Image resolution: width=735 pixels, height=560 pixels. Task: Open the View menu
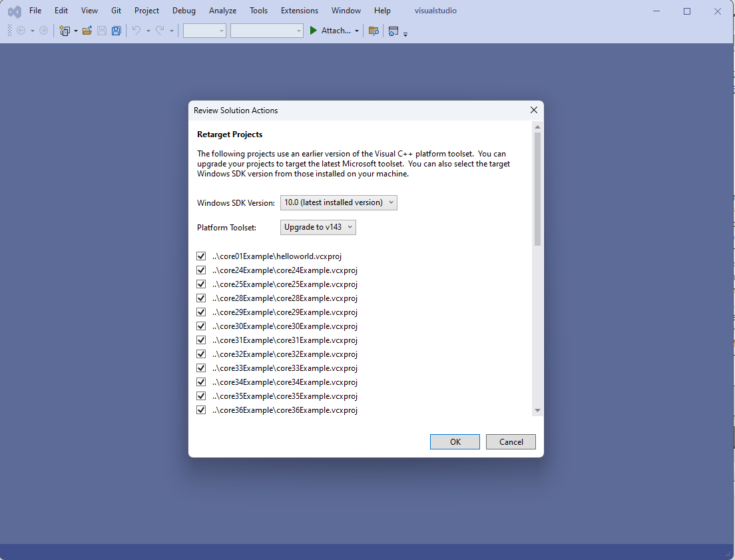click(89, 10)
